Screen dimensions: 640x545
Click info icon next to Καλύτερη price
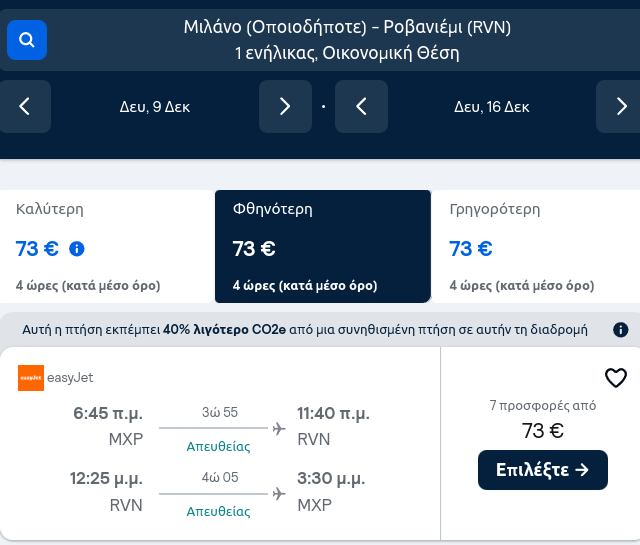pos(77,249)
